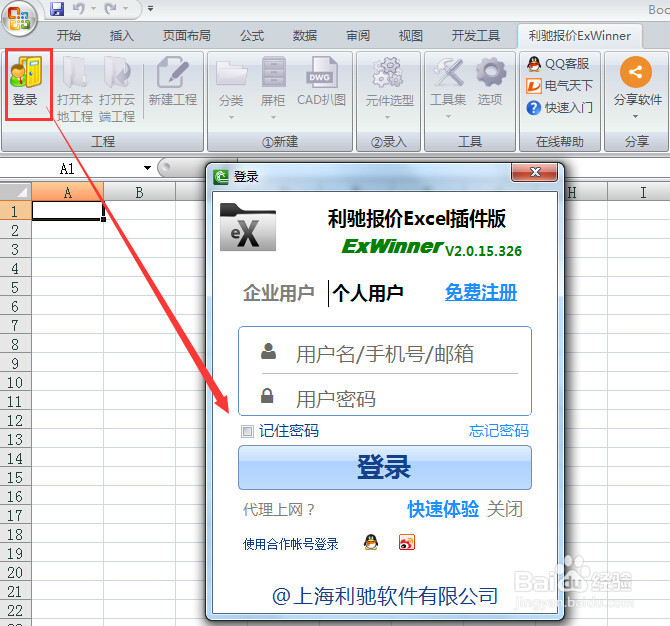
Task: Click the Redo quick access icon
Action: (x=111, y=8)
